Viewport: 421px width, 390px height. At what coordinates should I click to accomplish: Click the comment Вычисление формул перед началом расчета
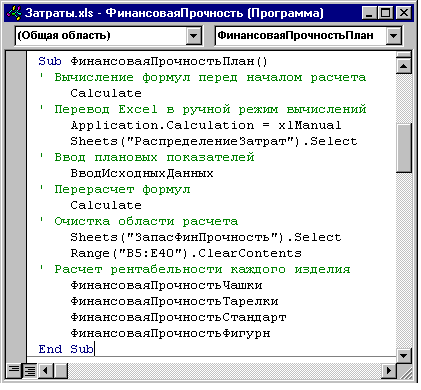point(210,77)
